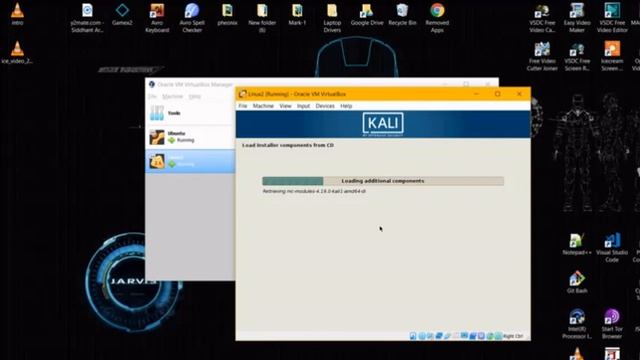Click the Kali logo banner
Image resolution: width=640 pixels, height=360 pixels.
(383, 124)
